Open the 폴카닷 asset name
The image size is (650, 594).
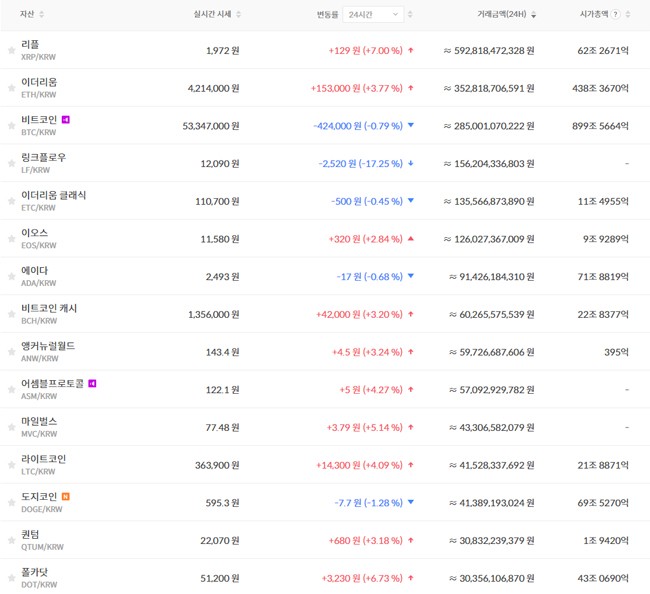[x=34, y=572]
